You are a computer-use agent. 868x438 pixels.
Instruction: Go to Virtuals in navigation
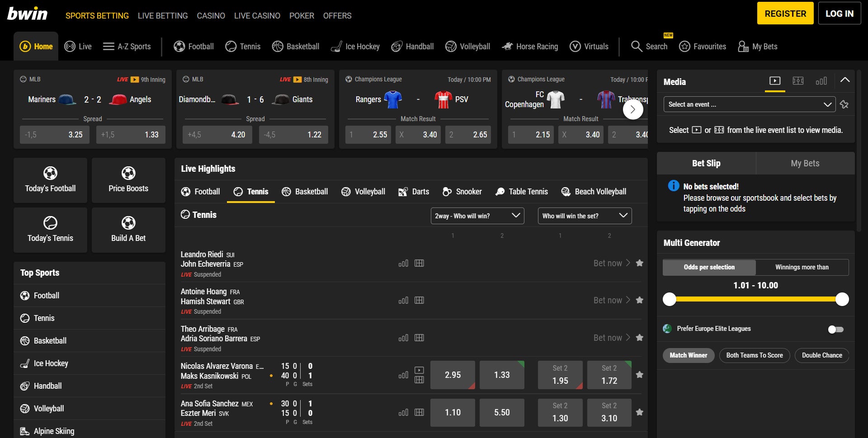589,46
